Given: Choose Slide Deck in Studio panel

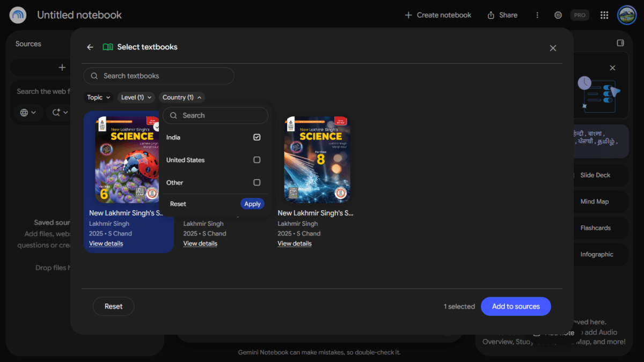Looking at the screenshot, I should [595, 175].
